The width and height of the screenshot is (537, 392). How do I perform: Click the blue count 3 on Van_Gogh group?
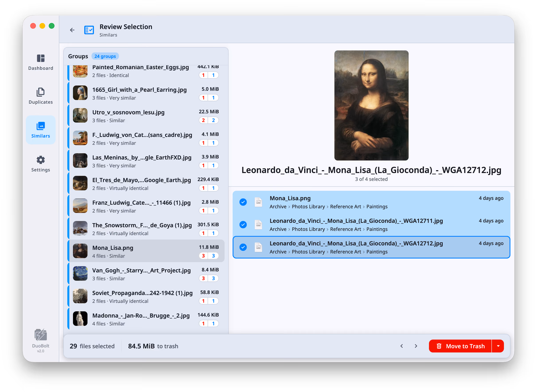click(x=213, y=279)
